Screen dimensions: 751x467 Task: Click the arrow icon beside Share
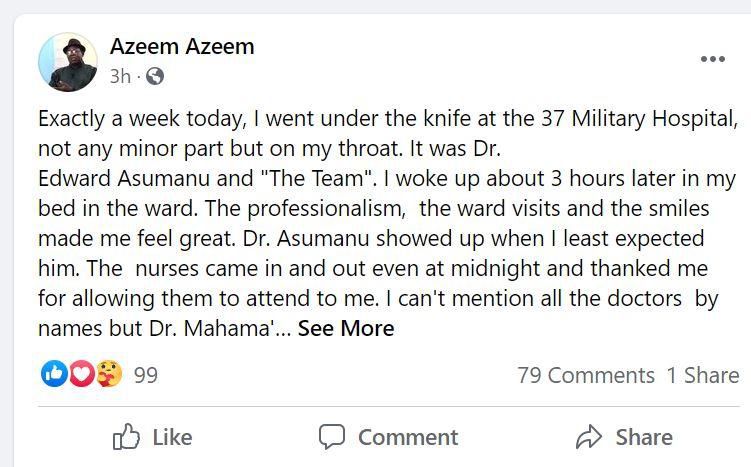pyautogui.click(x=590, y=437)
